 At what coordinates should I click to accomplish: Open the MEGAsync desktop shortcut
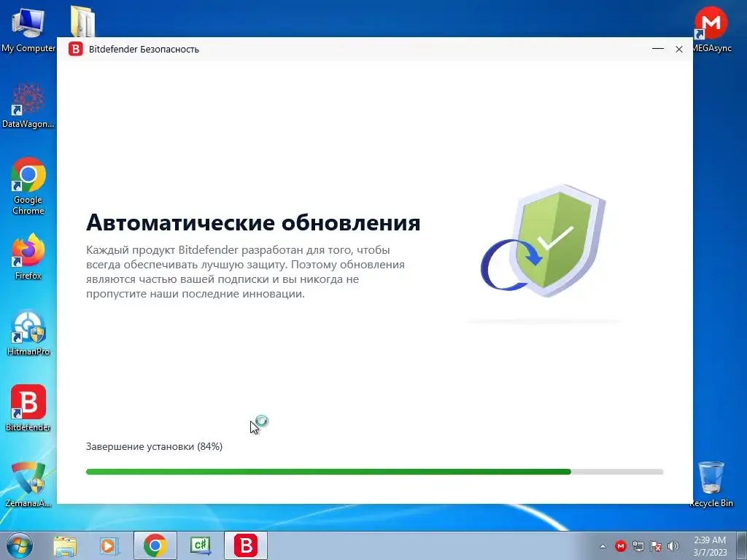pyautogui.click(x=711, y=29)
